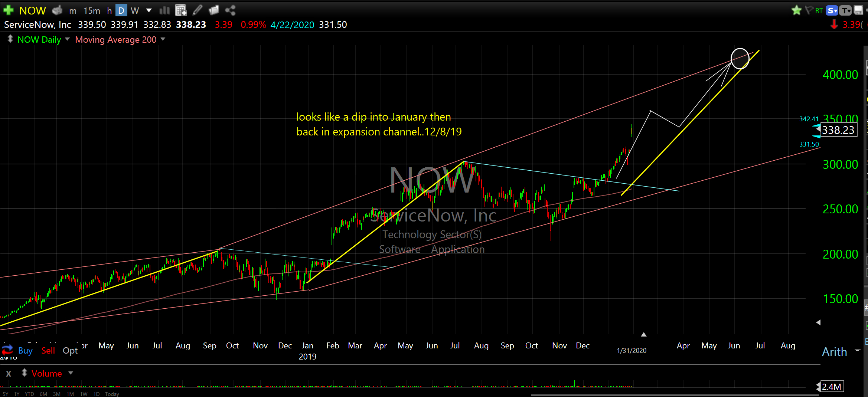Click the share chart icon

[x=230, y=10]
